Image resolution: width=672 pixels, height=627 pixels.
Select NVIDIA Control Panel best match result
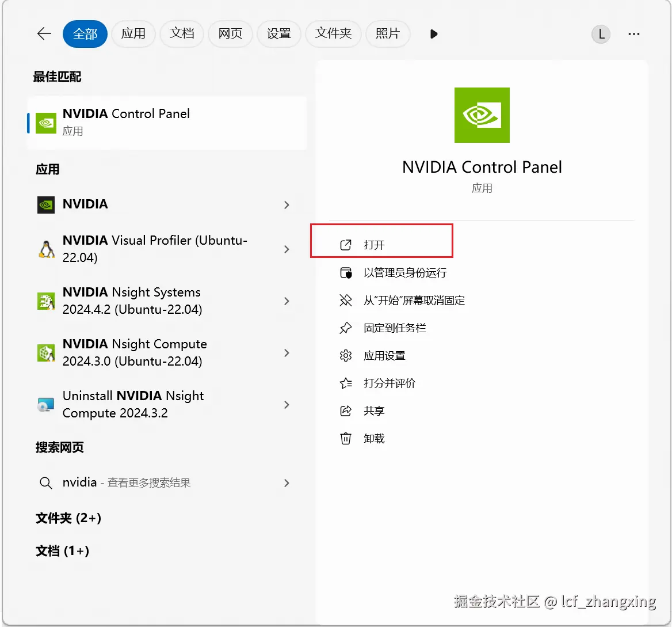pos(167,123)
